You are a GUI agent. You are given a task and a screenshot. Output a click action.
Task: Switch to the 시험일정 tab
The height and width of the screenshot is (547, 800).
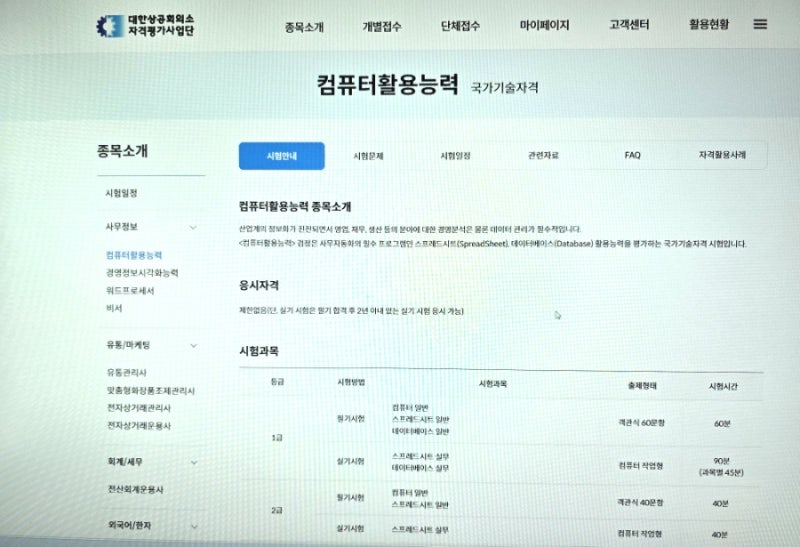pyautogui.click(x=455, y=155)
